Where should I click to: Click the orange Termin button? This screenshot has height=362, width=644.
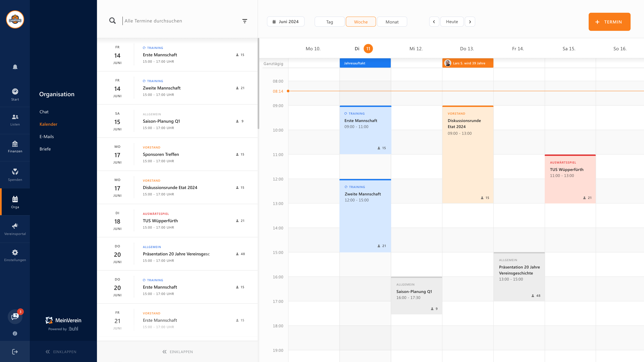click(x=609, y=22)
